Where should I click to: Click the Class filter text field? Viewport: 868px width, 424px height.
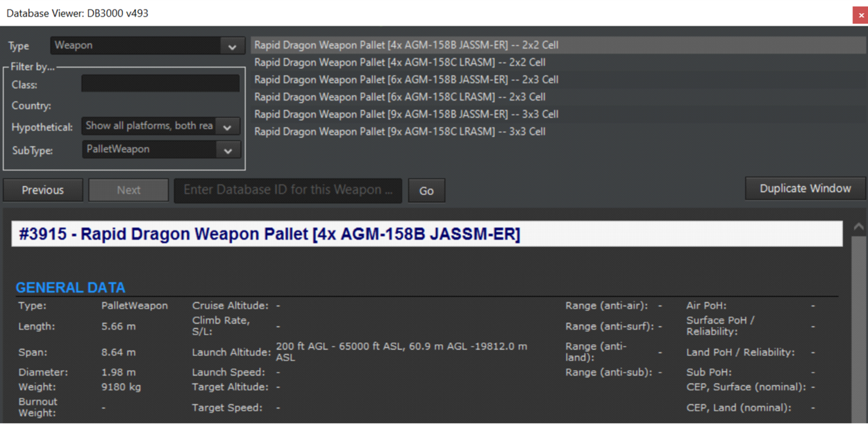pyautogui.click(x=160, y=84)
